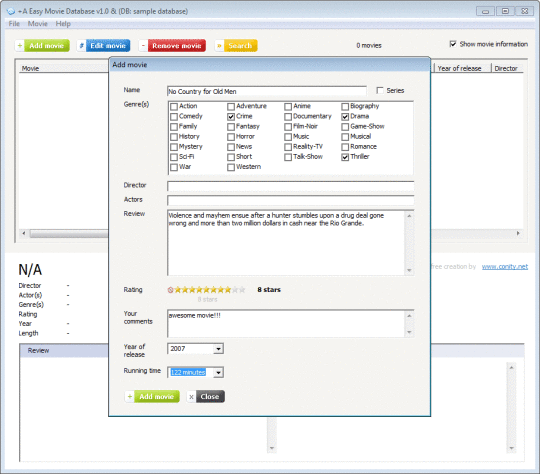Click the comments box scroll-down arrow
Image resolution: width=540 pixels, height=474 pixels.
pos(409,332)
